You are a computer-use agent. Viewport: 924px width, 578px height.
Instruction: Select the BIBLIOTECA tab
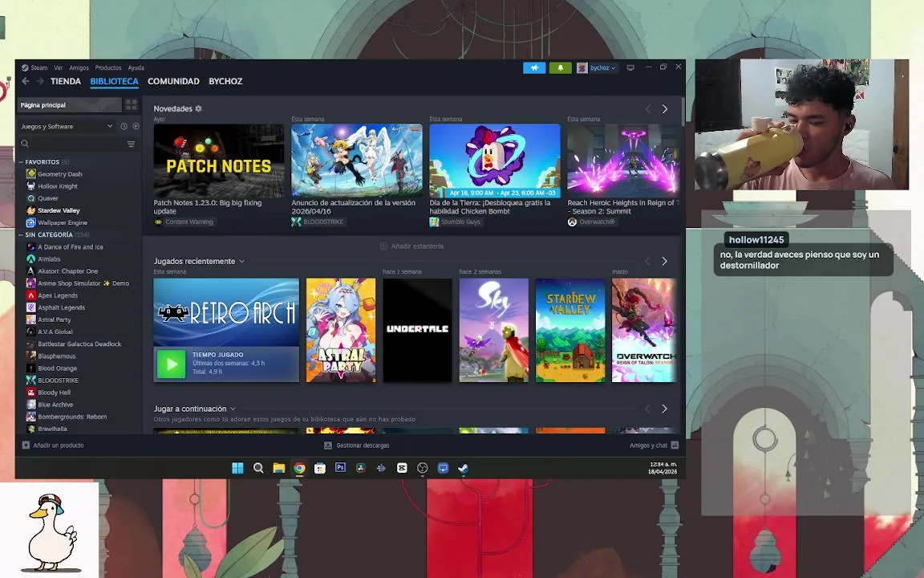click(x=115, y=81)
